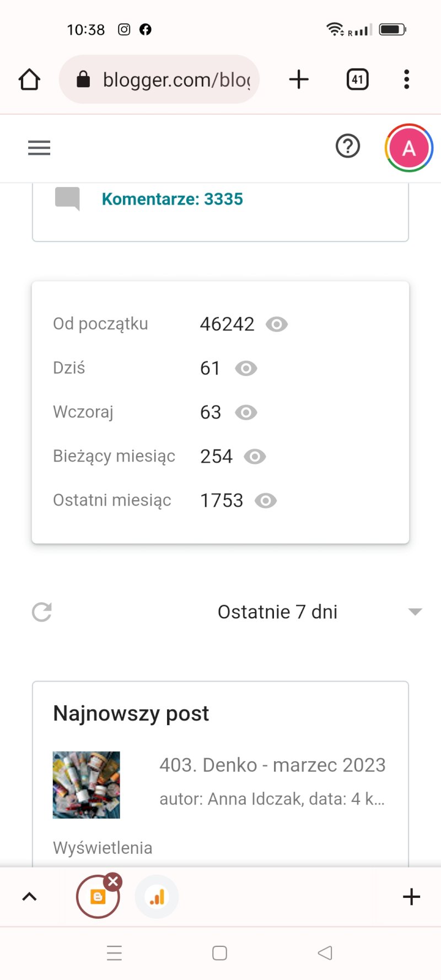Go to browser home page
The image size is (441, 980).
[29, 79]
